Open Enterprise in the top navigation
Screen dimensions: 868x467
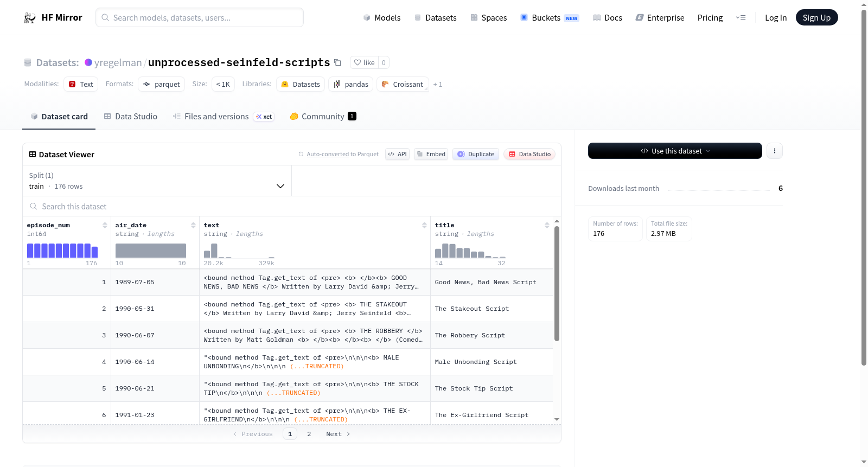click(660, 18)
